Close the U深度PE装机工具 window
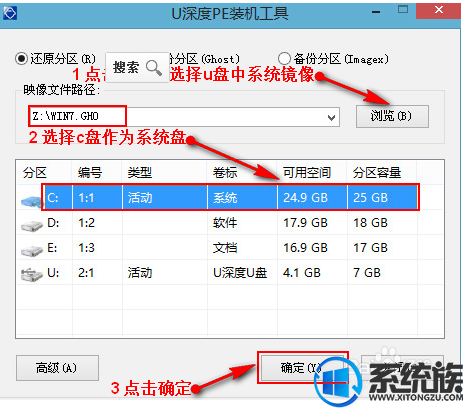This screenshot has height=410, width=463. pos(439,10)
